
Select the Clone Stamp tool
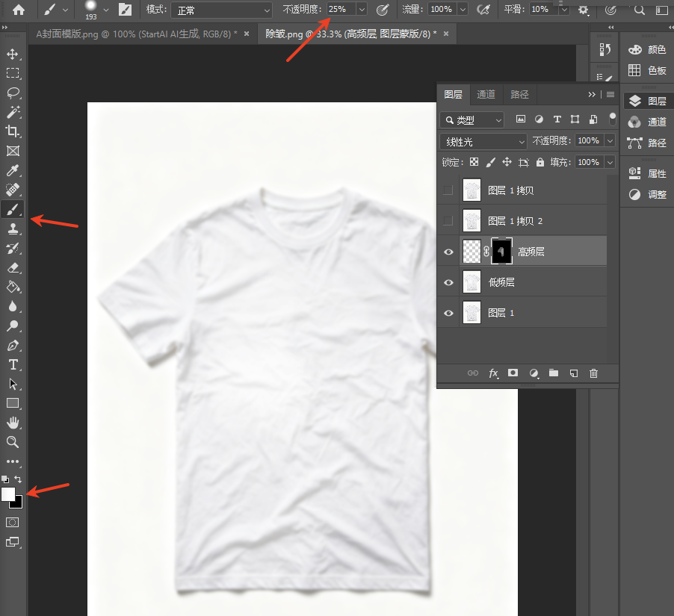tap(13, 229)
